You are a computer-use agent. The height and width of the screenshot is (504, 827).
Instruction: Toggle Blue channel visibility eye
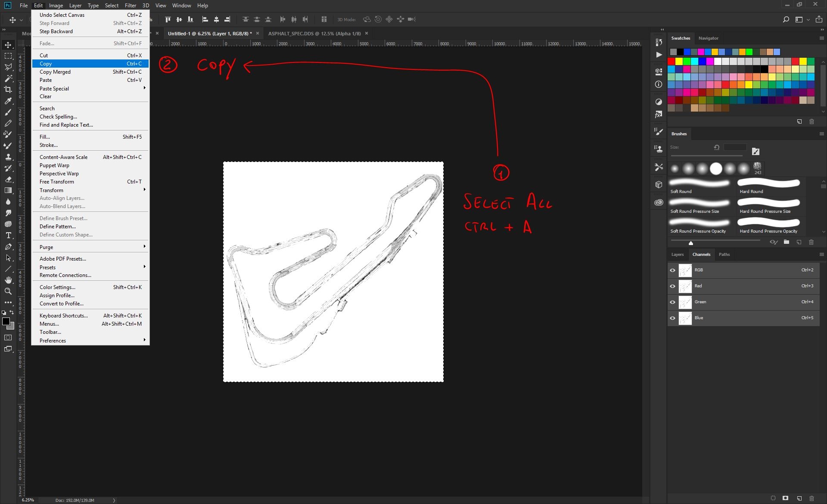pyautogui.click(x=672, y=318)
